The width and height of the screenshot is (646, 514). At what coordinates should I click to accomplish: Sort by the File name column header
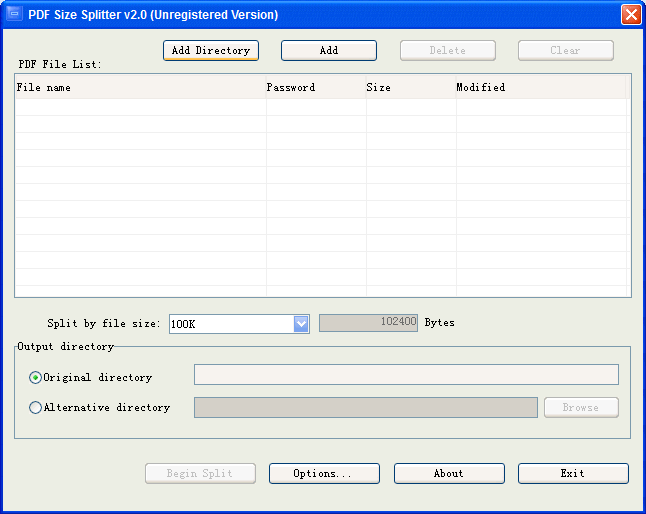pyautogui.click(x=140, y=87)
